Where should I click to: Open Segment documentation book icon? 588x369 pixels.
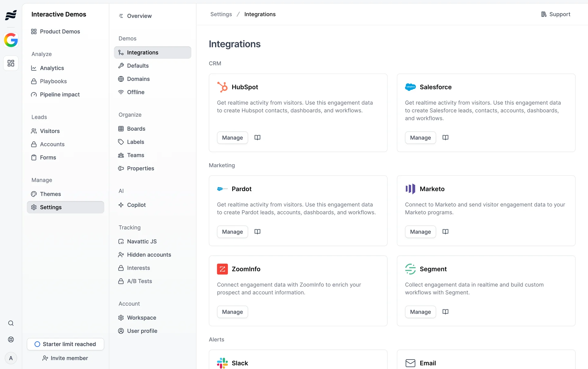click(x=445, y=312)
